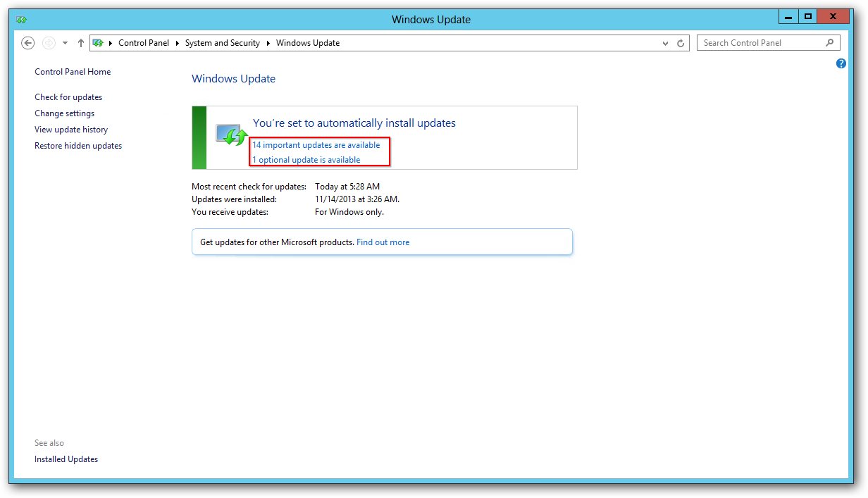Image resolution: width=868 pixels, height=498 pixels.
Task: Click the Search Control Panel field
Action: [769, 43]
